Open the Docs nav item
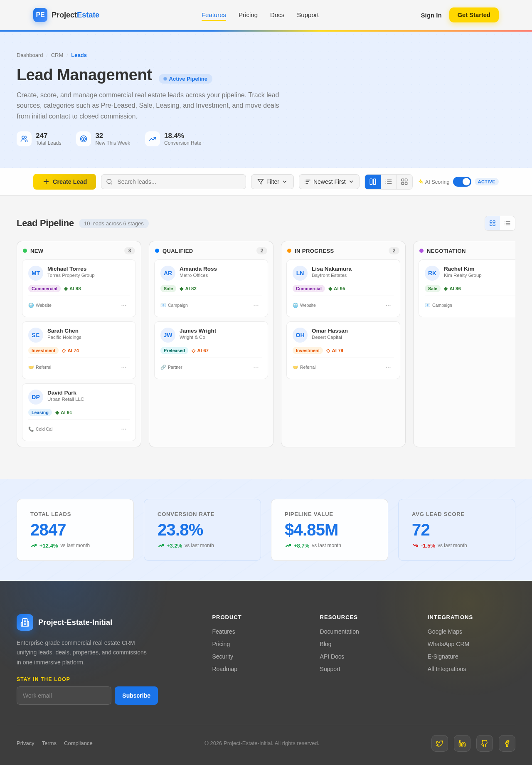The height and width of the screenshot is (765, 532). (x=277, y=15)
